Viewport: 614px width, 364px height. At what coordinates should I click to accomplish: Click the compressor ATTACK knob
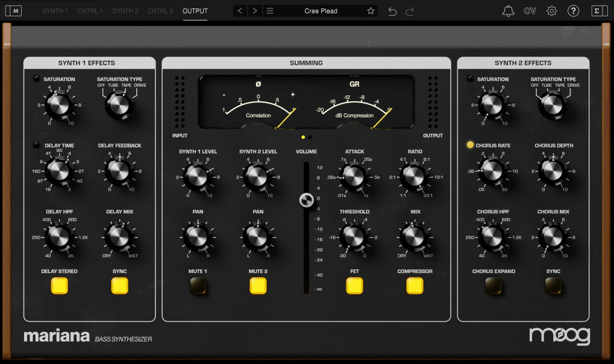[x=354, y=177]
